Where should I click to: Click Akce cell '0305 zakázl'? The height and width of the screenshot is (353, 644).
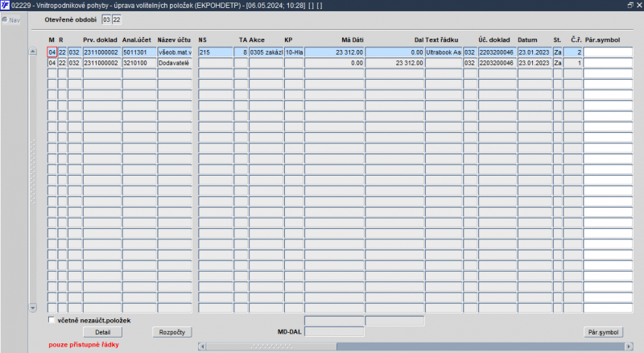266,52
